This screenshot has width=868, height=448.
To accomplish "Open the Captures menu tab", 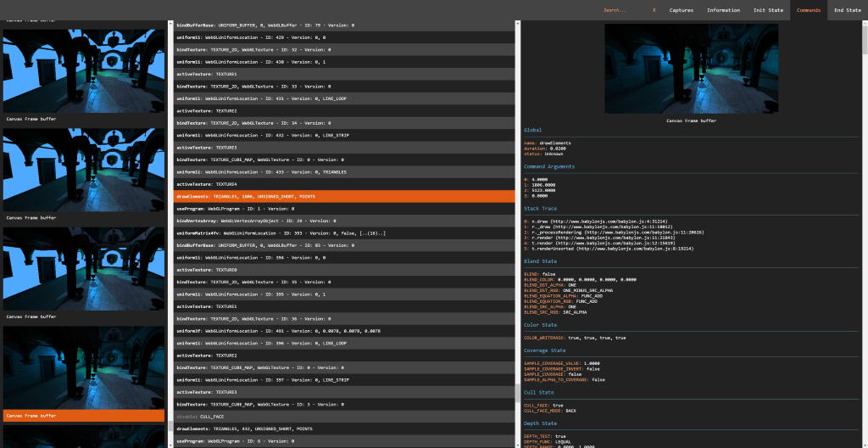I will 681,10.
